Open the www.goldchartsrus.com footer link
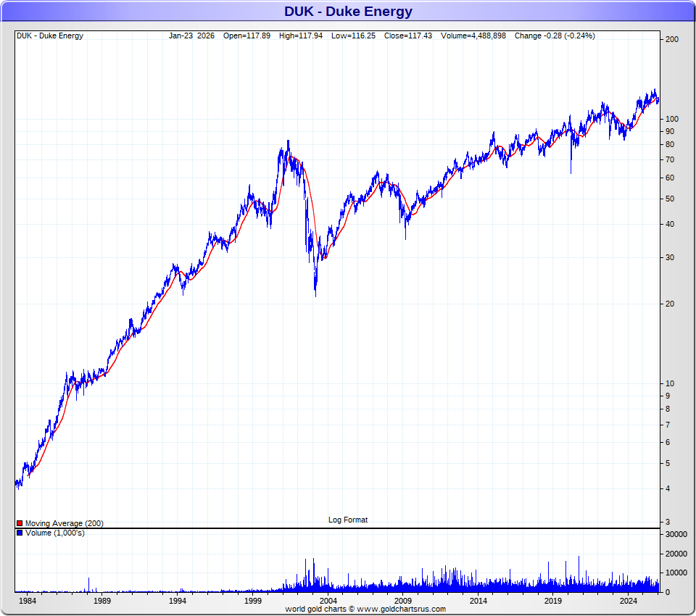The width and height of the screenshot is (696, 616). (x=401, y=609)
